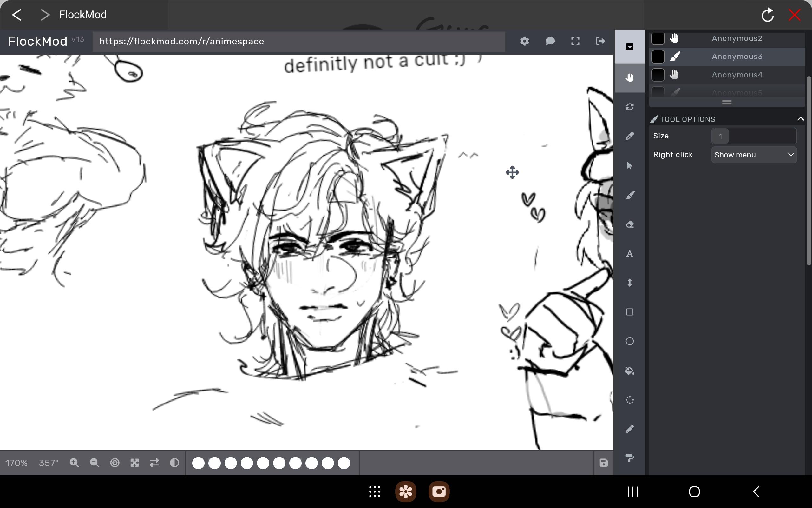Click the user list resize handle bar

pos(726,102)
